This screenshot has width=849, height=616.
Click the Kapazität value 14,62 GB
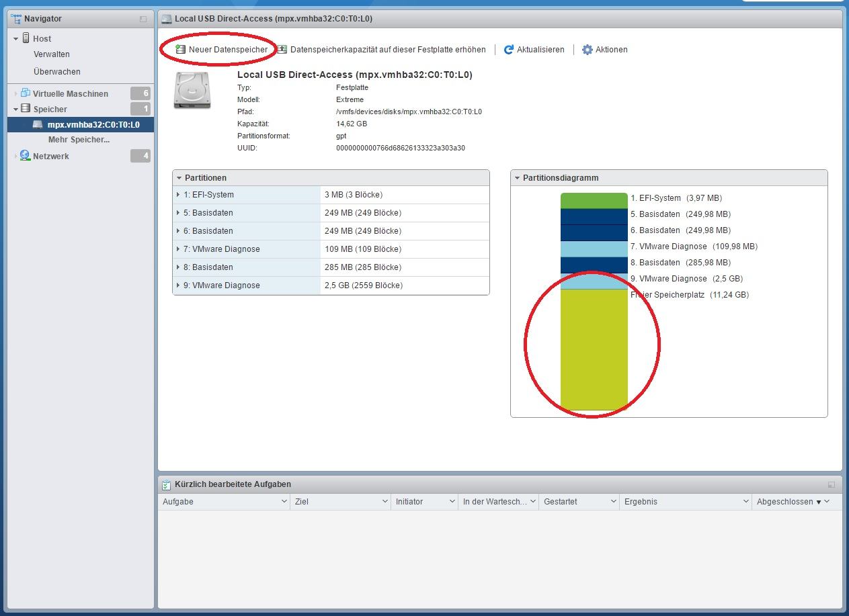pyautogui.click(x=352, y=124)
